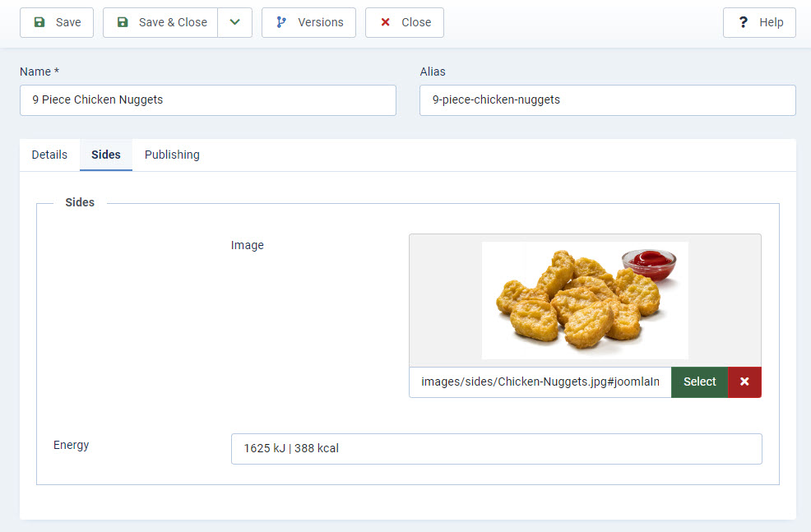This screenshot has height=532, width=811.
Task: Click the Save & Close button label
Action: [173, 23]
